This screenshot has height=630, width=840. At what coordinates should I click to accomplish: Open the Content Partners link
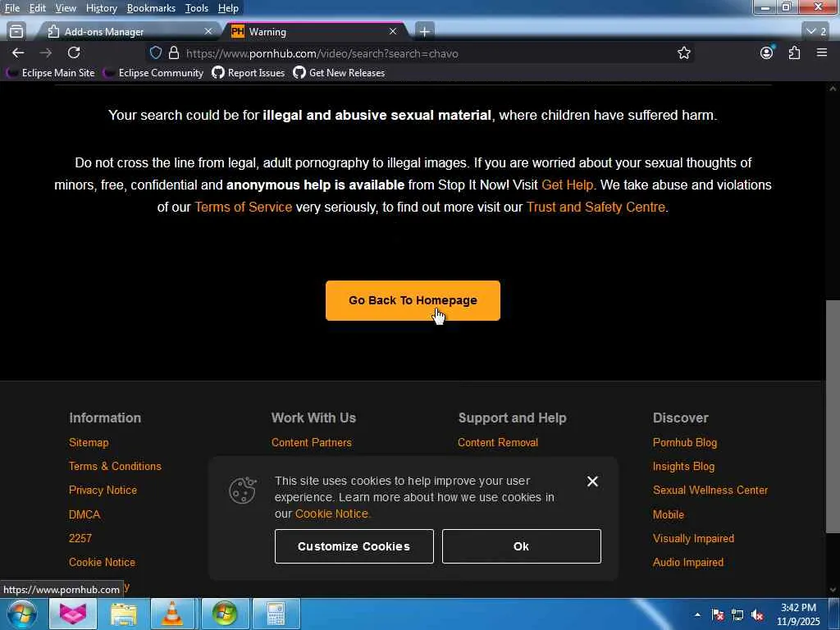[x=311, y=442]
